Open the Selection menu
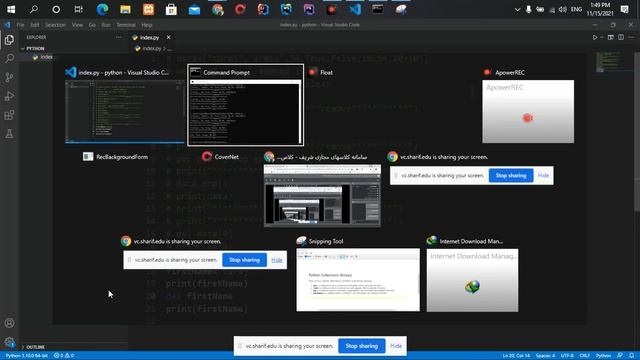Image resolution: width=640 pixels, height=360 pixels. pos(55,25)
